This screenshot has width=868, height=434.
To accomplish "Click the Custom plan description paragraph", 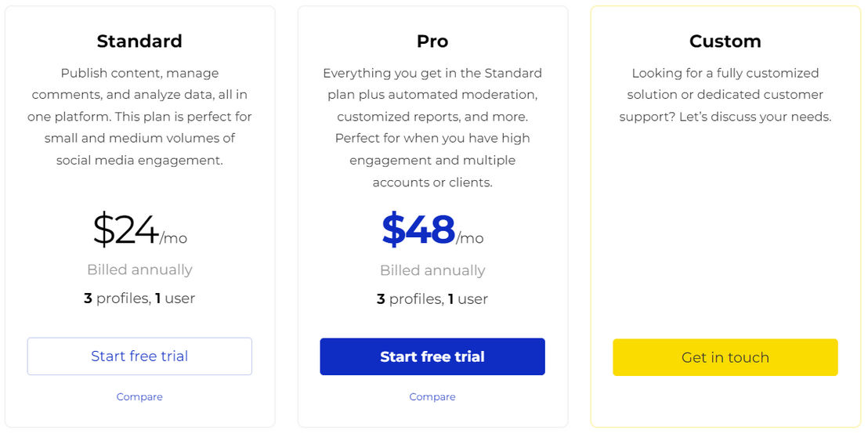I will point(725,96).
